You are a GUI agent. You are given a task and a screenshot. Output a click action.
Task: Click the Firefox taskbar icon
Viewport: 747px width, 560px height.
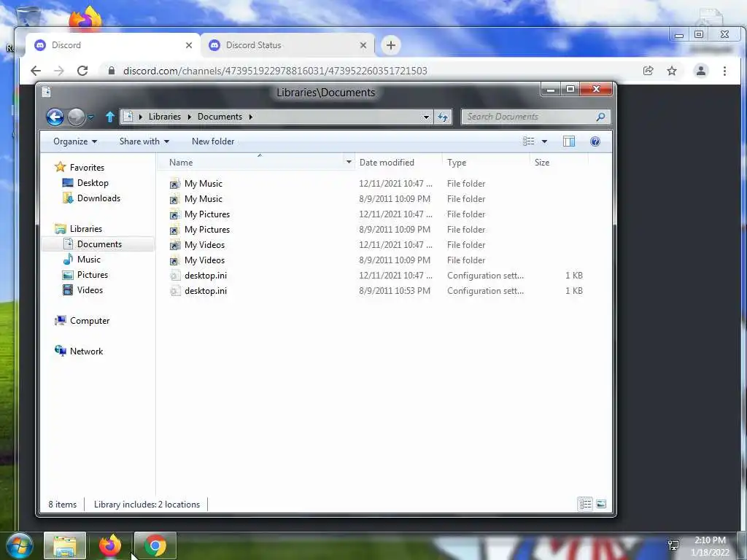[109, 545]
